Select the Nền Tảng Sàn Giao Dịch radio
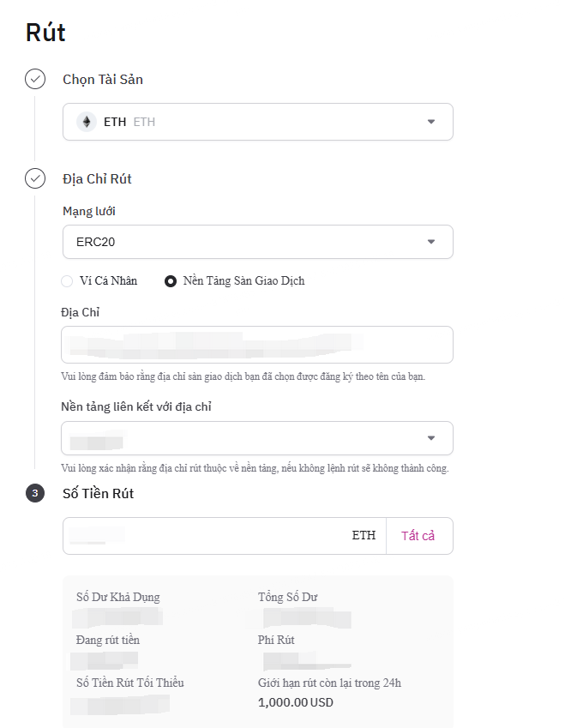 click(171, 280)
